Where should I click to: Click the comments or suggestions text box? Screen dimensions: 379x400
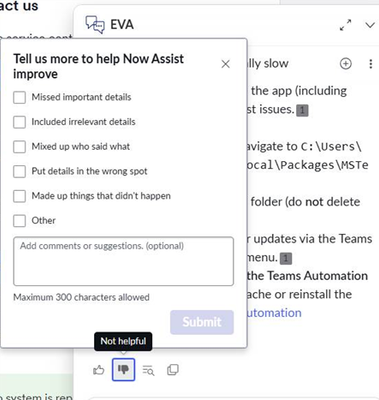123,261
